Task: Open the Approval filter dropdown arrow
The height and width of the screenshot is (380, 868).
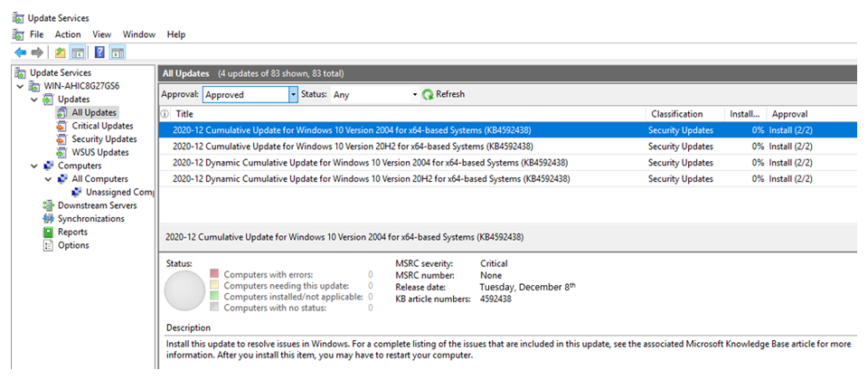Action: click(293, 95)
